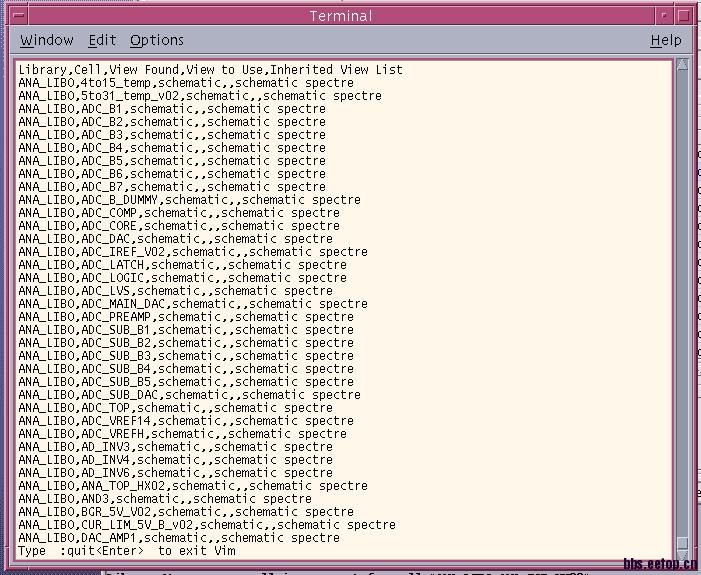
Task: Maximize the Terminal window
Action: 684,16
